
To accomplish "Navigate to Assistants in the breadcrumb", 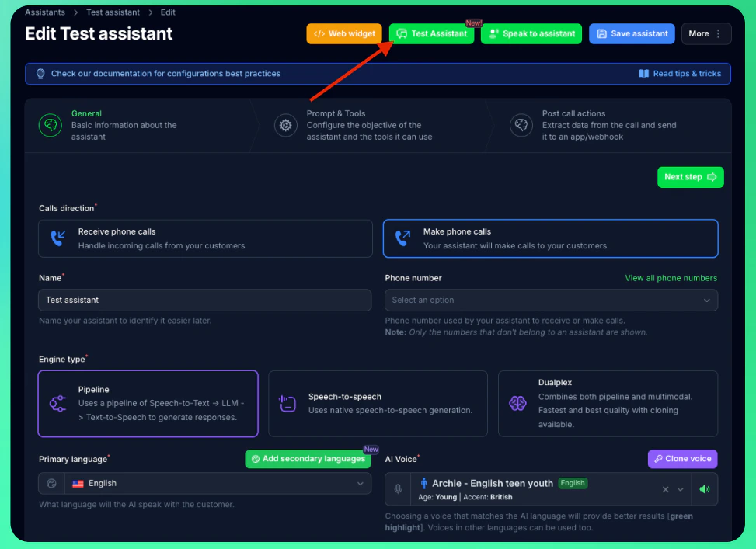I will tap(44, 12).
